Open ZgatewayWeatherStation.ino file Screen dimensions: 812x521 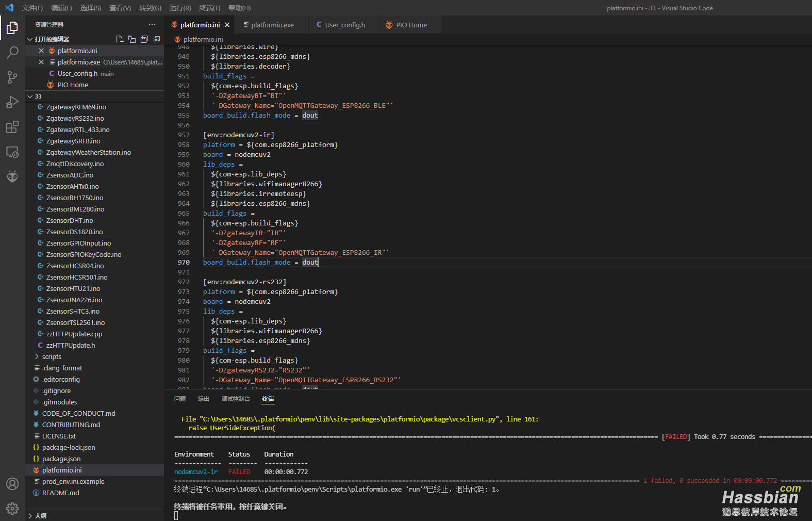[x=88, y=152]
